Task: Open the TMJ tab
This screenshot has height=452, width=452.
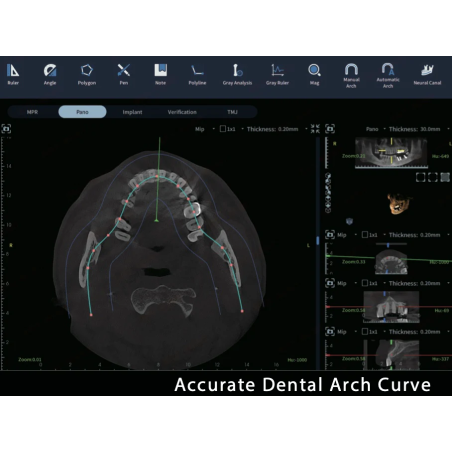Action: [232, 112]
